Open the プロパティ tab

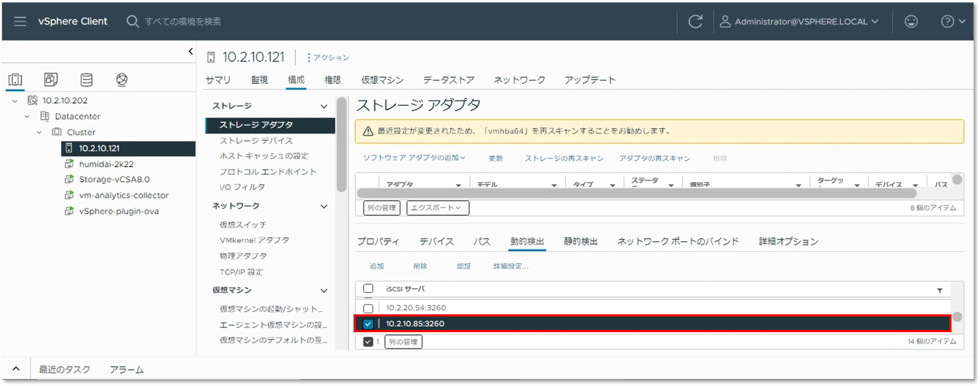378,241
